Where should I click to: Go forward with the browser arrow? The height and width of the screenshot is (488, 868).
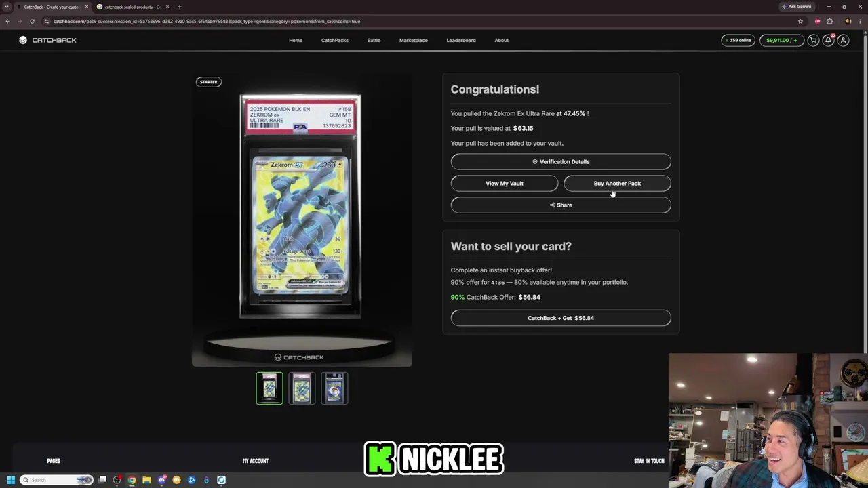20,21
